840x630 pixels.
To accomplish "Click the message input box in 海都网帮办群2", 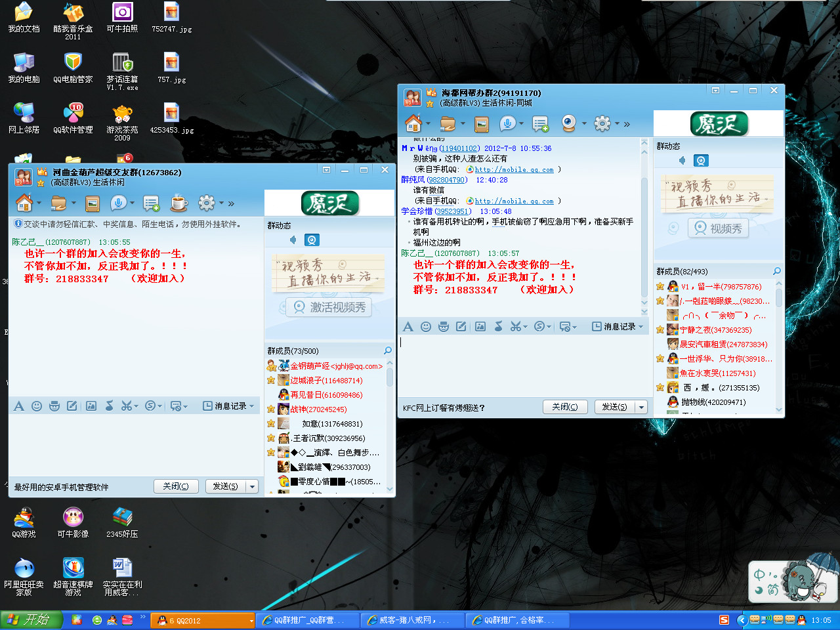I will pos(518,364).
